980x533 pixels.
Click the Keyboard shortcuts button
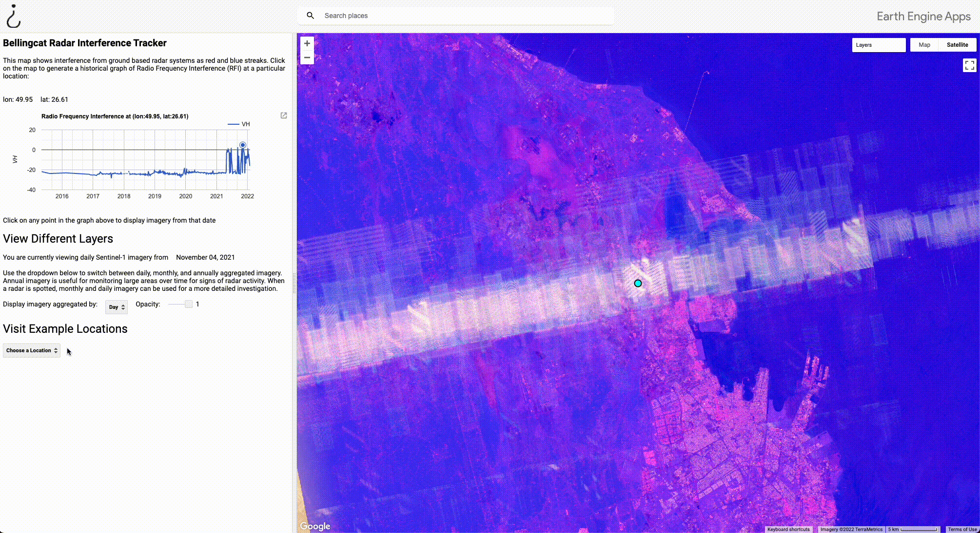click(x=788, y=529)
